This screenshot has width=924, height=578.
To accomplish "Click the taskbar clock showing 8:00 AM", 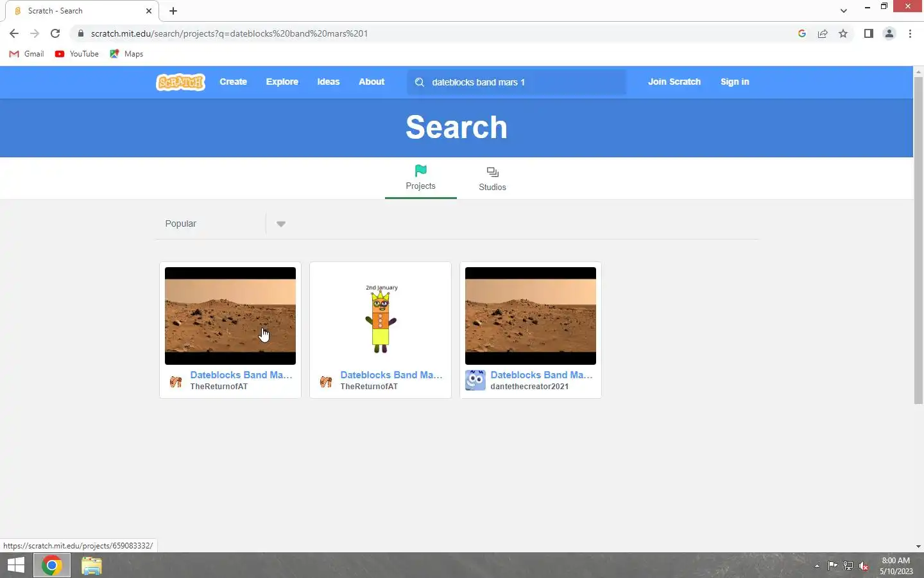I will click(x=896, y=566).
